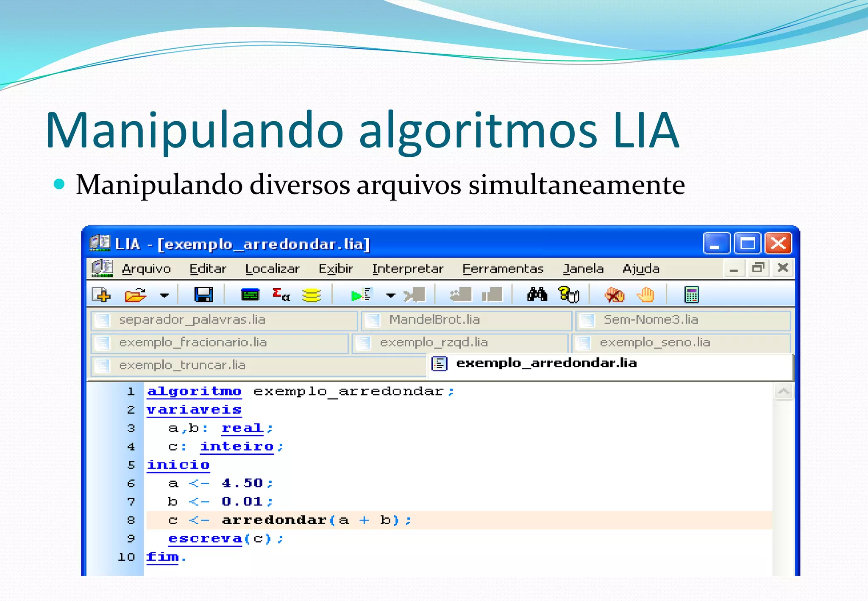Image resolution: width=868 pixels, height=601 pixels.
Task: Switch to MandelBrot.lia tab
Action: pos(466,320)
